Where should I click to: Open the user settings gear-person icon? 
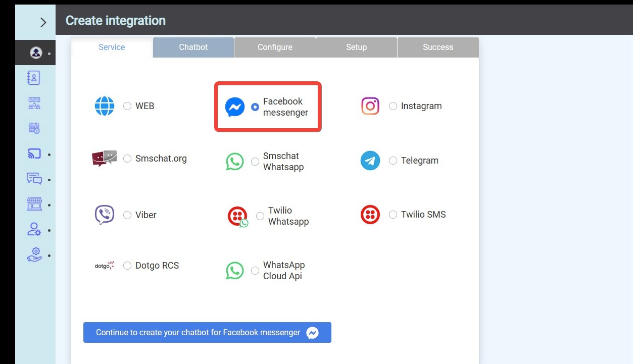tap(34, 230)
